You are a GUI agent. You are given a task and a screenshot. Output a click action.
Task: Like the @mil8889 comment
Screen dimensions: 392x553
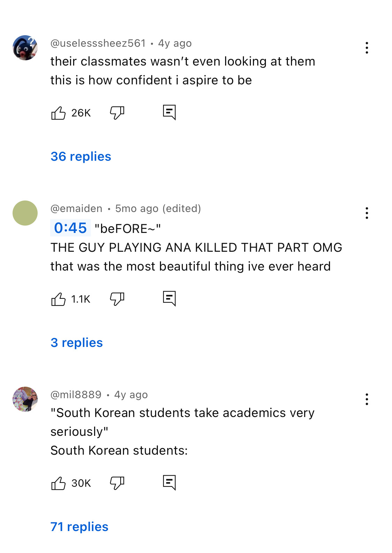coord(58,483)
